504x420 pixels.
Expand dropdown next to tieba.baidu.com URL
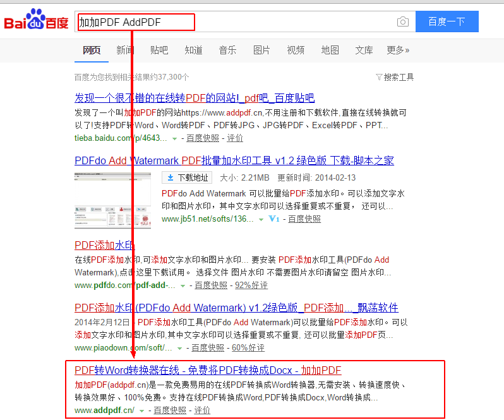point(174,139)
